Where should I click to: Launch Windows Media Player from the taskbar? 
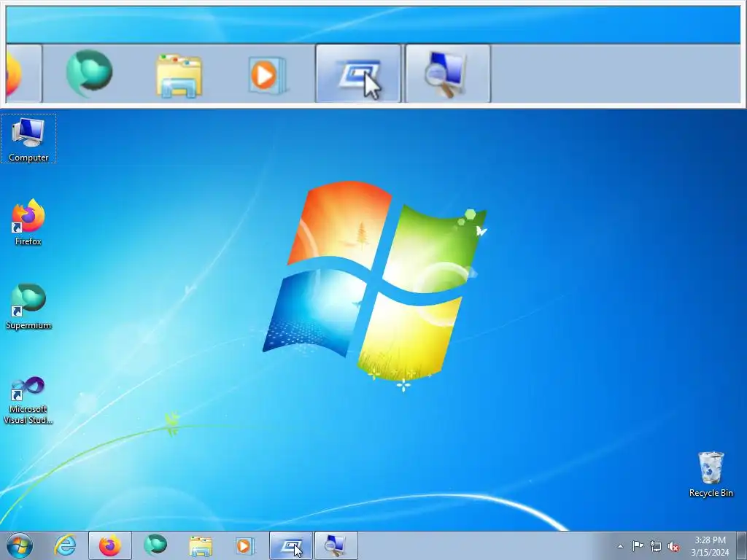coord(246,545)
